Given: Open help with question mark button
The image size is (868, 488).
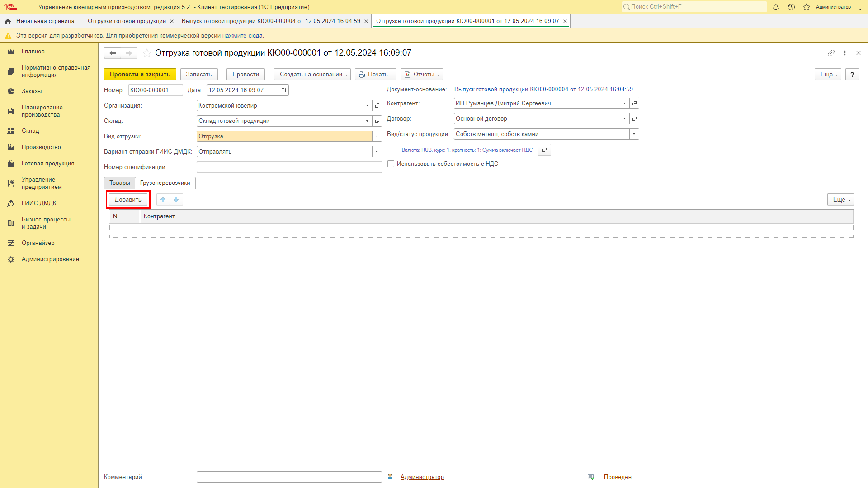Looking at the screenshot, I should point(852,75).
